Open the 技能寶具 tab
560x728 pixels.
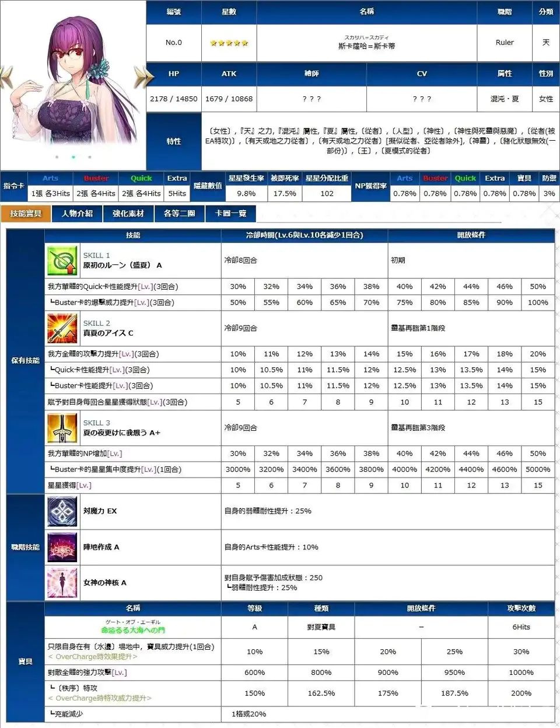tap(26, 214)
